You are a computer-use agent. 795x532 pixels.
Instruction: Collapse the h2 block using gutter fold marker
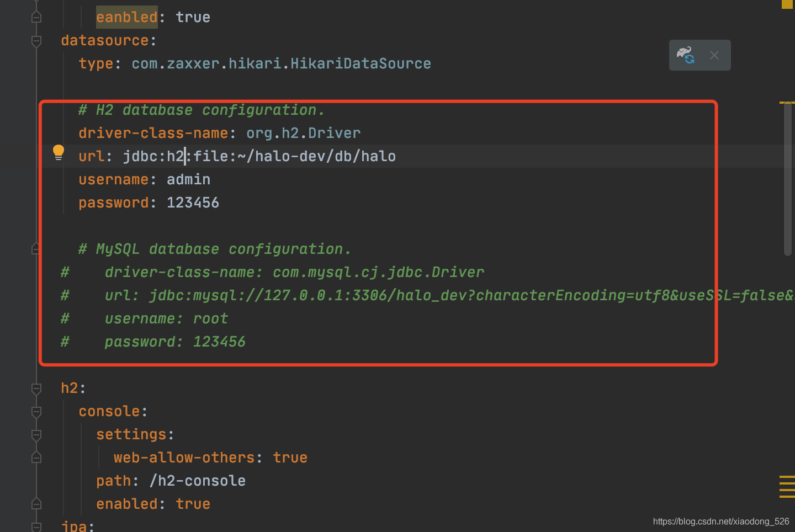click(x=36, y=389)
